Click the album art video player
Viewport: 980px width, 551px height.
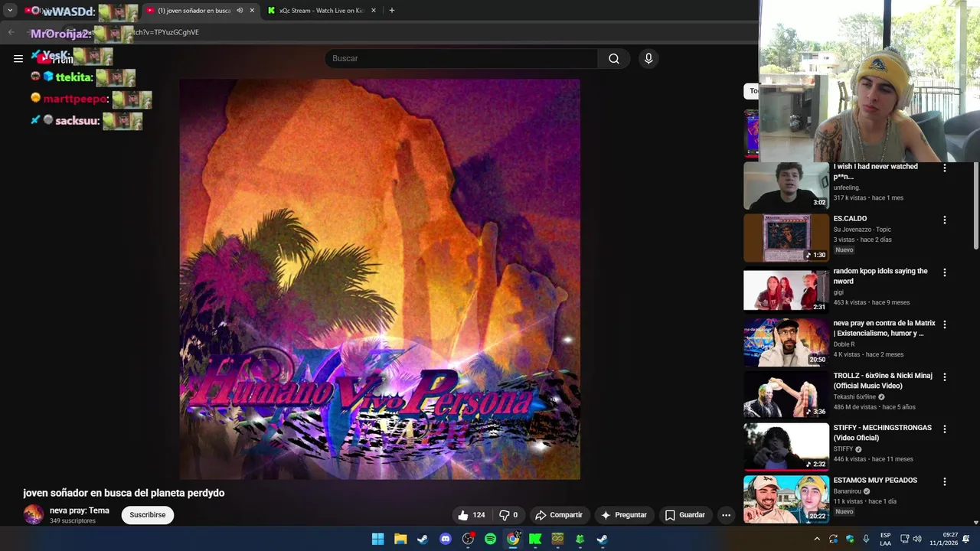click(380, 279)
